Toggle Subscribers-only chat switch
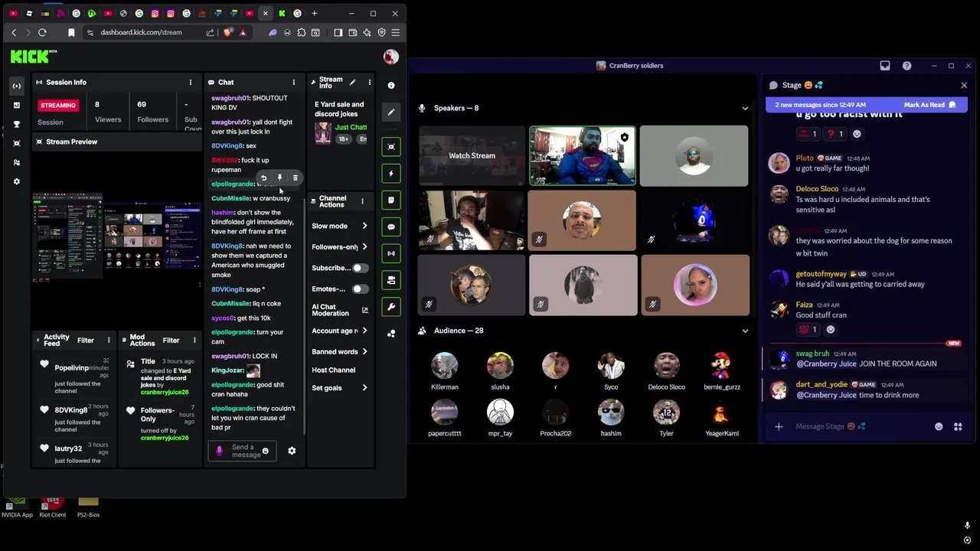980x551 pixels. 360,268
